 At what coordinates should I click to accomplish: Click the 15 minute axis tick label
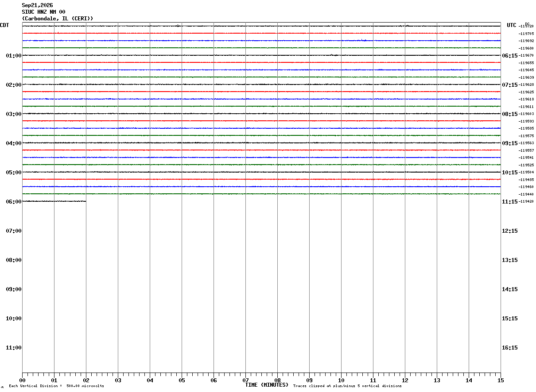coord(501,380)
